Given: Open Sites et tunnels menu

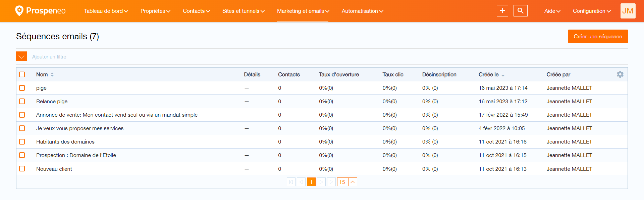Looking at the screenshot, I should click(x=244, y=11).
